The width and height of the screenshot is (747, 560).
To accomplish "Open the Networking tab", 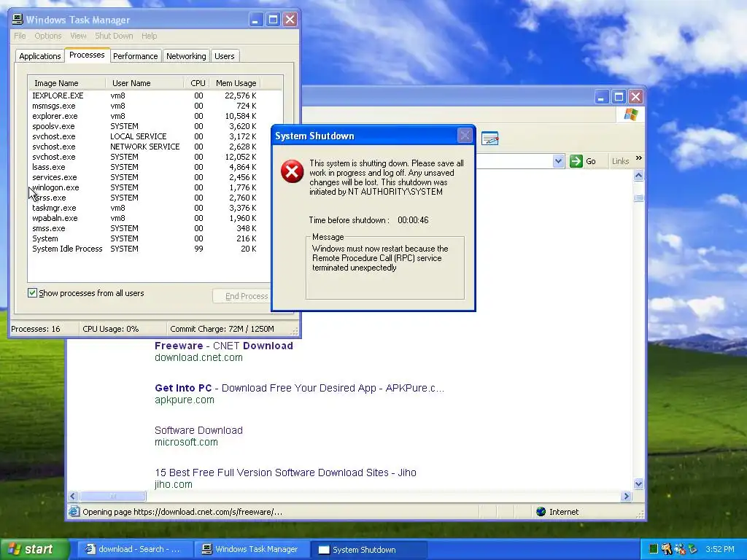I will [186, 56].
